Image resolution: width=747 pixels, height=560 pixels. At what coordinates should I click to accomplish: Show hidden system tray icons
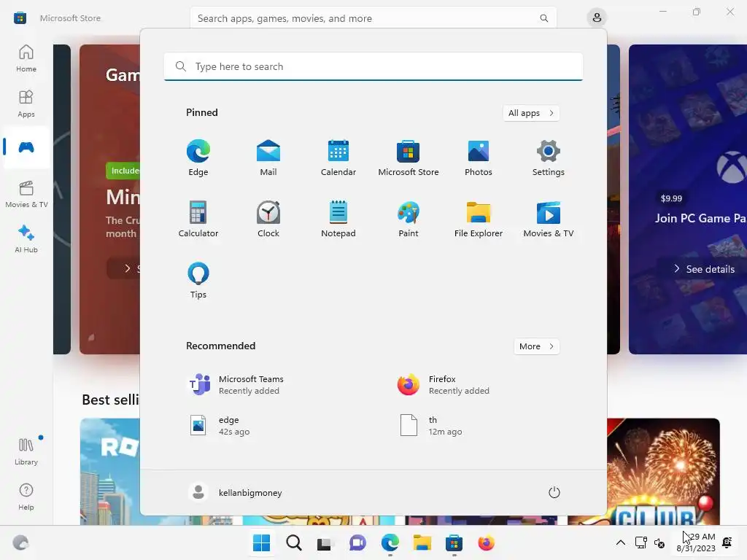tap(621, 542)
